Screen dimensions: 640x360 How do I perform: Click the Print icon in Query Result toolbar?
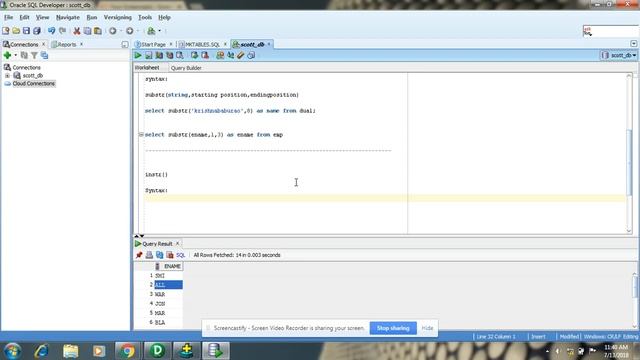(149, 255)
